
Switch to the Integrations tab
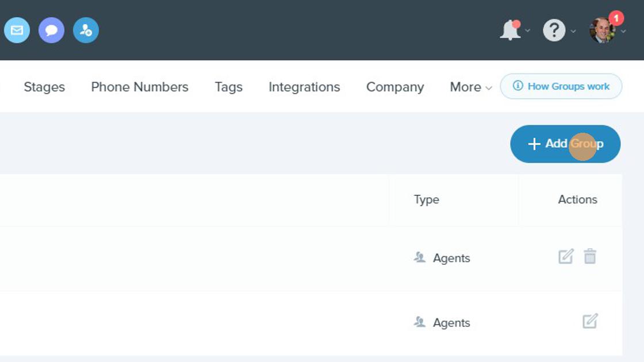coord(304,87)
